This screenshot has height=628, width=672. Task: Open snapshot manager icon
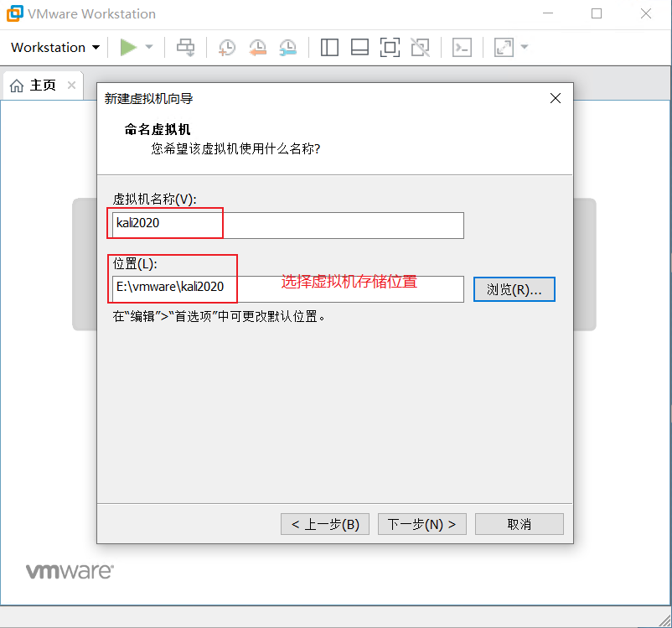pos(288,47)
